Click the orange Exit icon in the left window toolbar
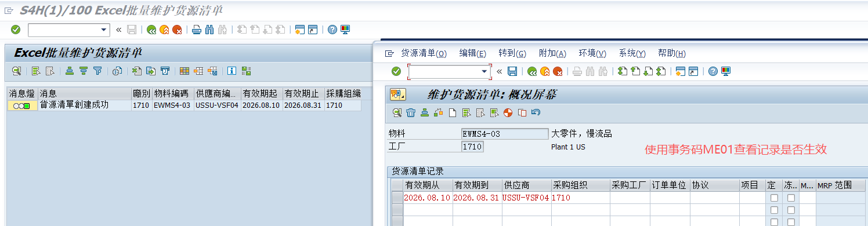 (x=164, y=30)
